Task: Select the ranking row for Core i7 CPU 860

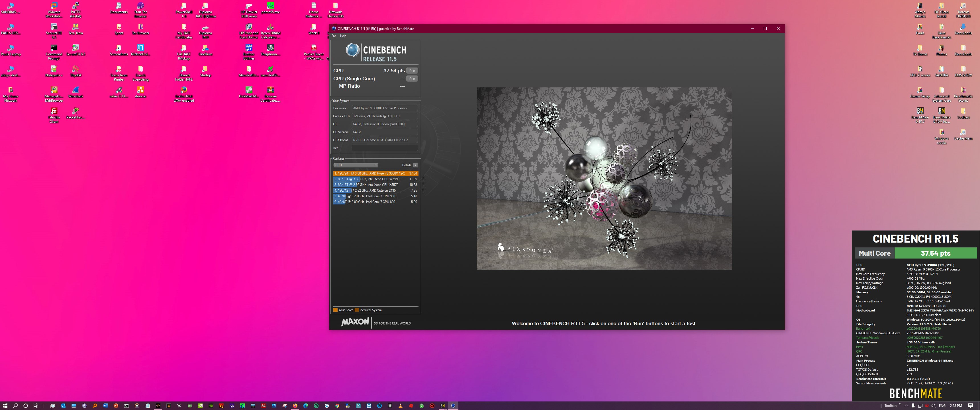Action: coord(375,202)
